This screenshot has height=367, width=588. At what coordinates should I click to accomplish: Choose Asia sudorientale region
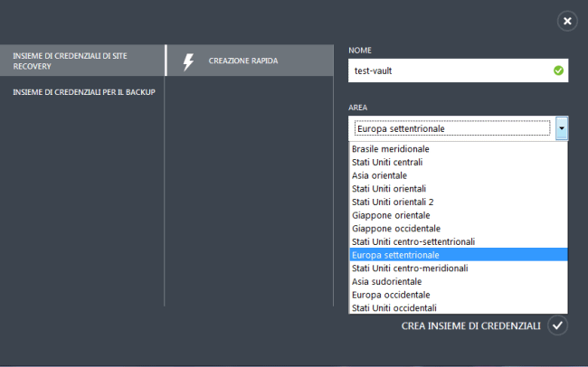coord(384,281)
